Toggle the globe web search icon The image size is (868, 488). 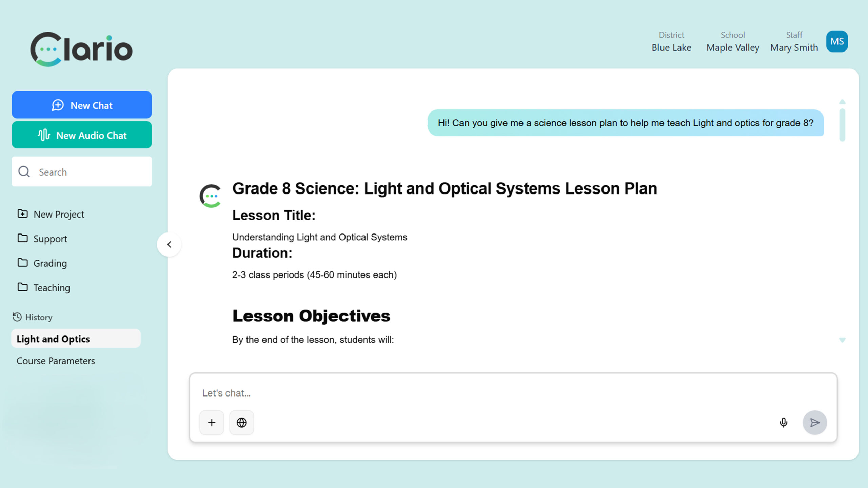tap(241, 423)
